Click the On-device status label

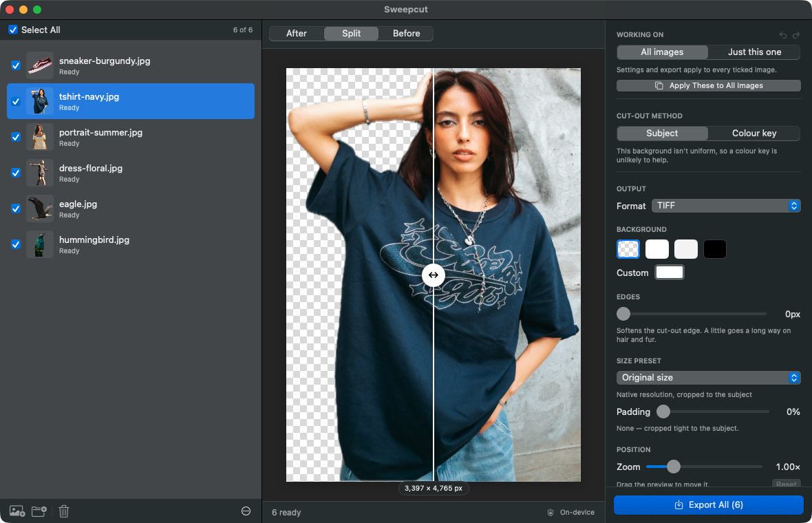[x=577, y=513]
